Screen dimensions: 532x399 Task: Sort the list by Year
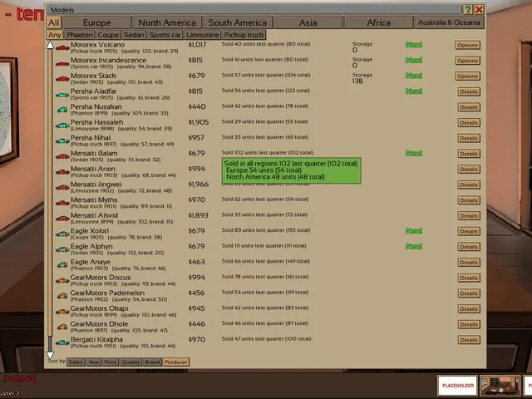coord(94,362)
